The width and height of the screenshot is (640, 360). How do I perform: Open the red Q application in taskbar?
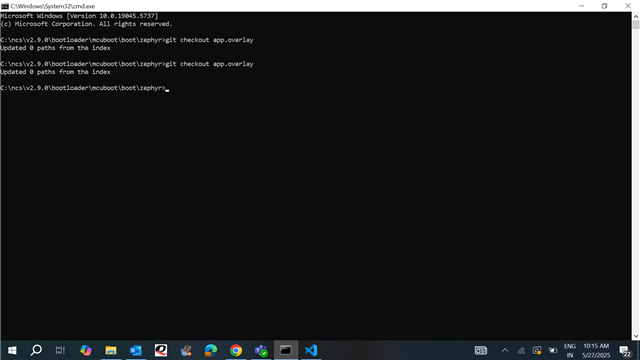161,350
